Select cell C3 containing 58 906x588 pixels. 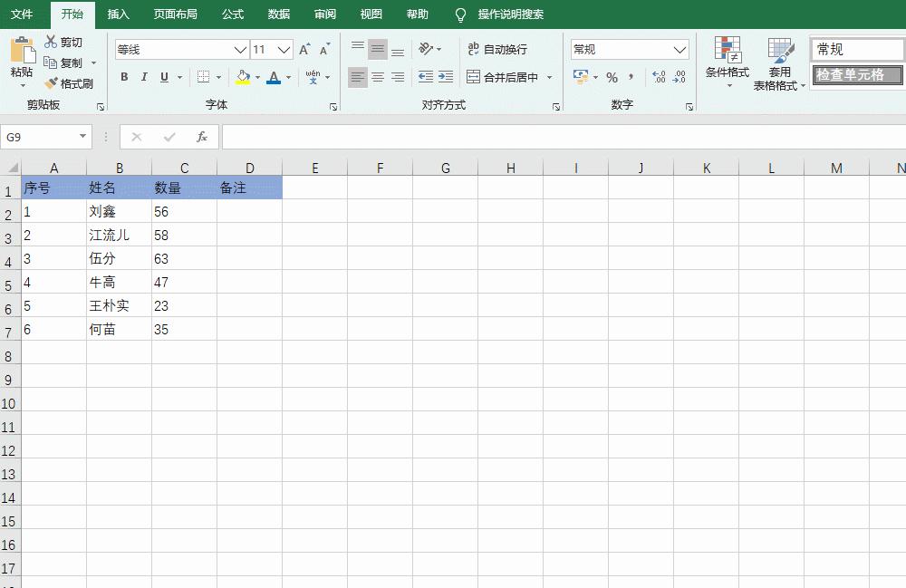pyautogui.click(x=184, y=235)
